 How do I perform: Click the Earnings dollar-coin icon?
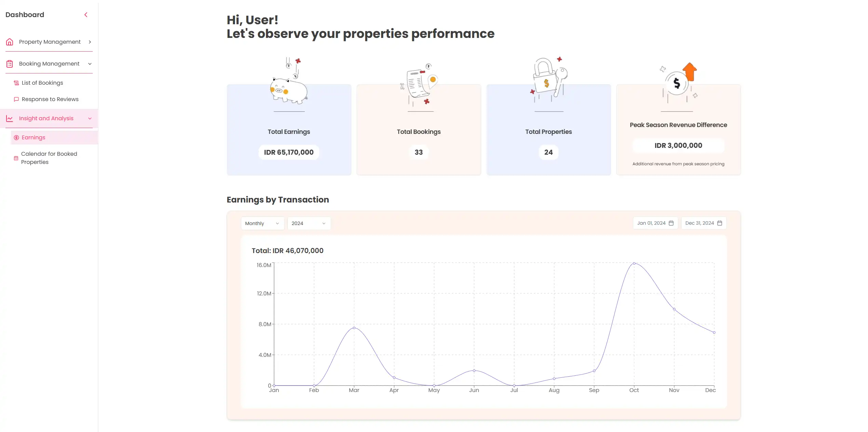16,138
